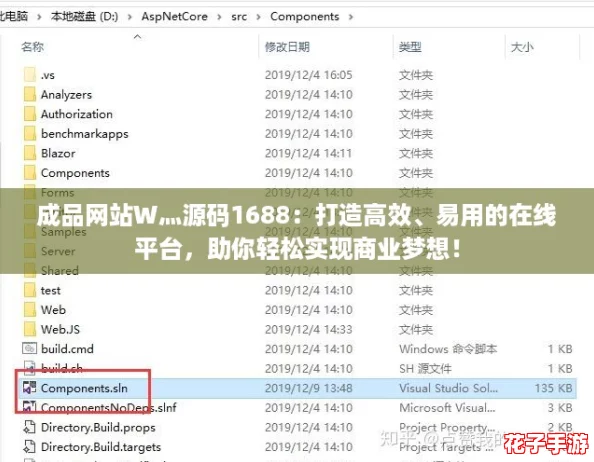594x462 pixels.
Task: Click date 2019/12/4 14:11 of Blazor
Action: [308, 153]
